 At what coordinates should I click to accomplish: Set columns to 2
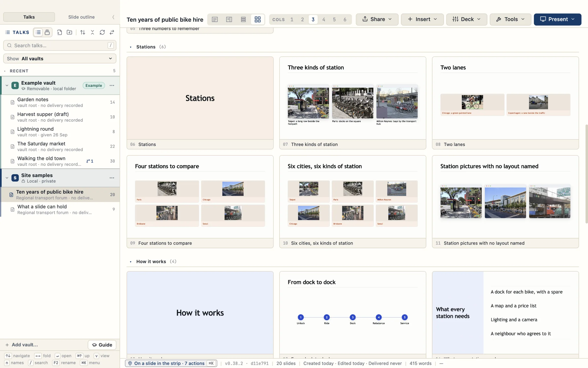[302, 19]
